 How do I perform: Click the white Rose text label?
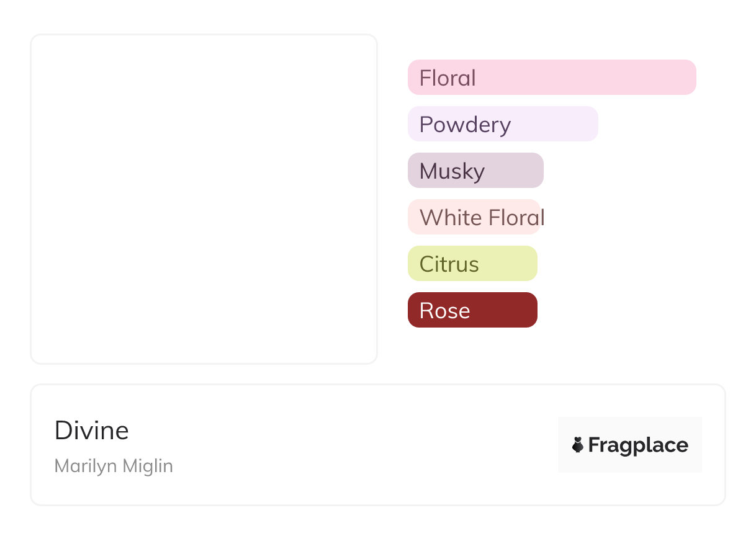coord(444,311)
